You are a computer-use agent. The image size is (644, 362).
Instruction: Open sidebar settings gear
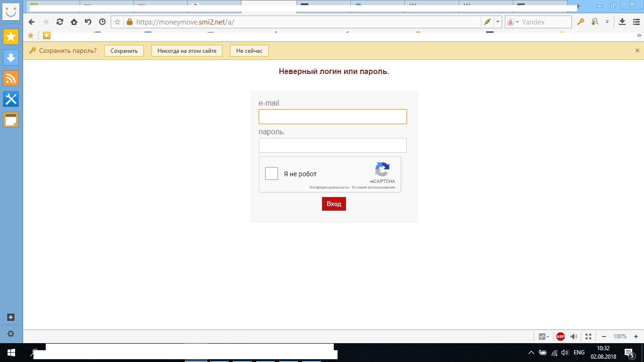click(11, 334)
